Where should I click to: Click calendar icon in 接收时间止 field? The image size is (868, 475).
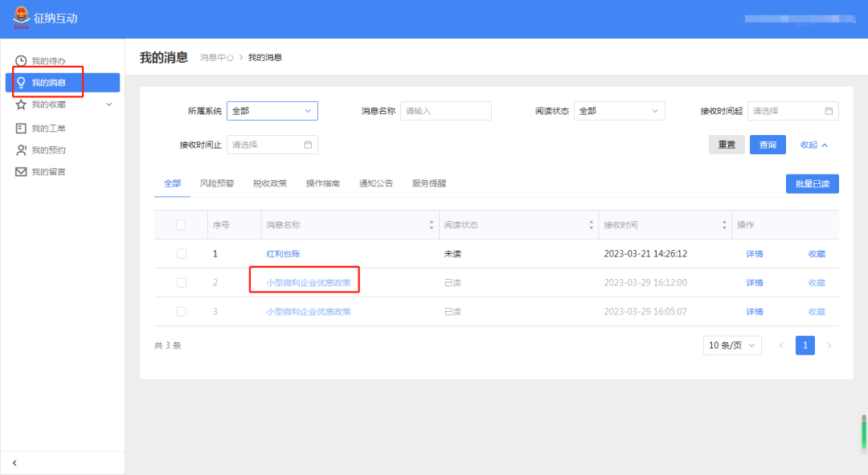point(308,145)
